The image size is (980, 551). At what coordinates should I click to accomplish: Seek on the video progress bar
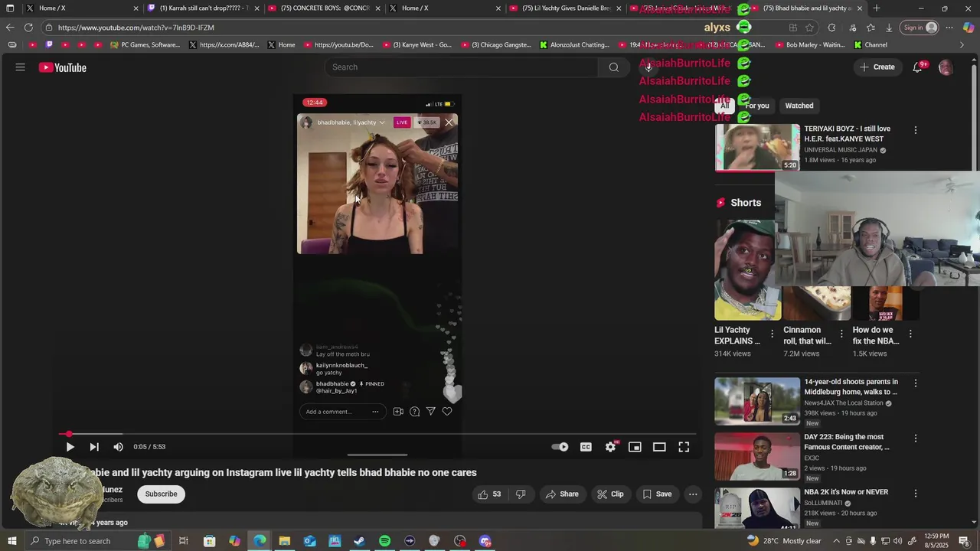click(x=378, y=434)
